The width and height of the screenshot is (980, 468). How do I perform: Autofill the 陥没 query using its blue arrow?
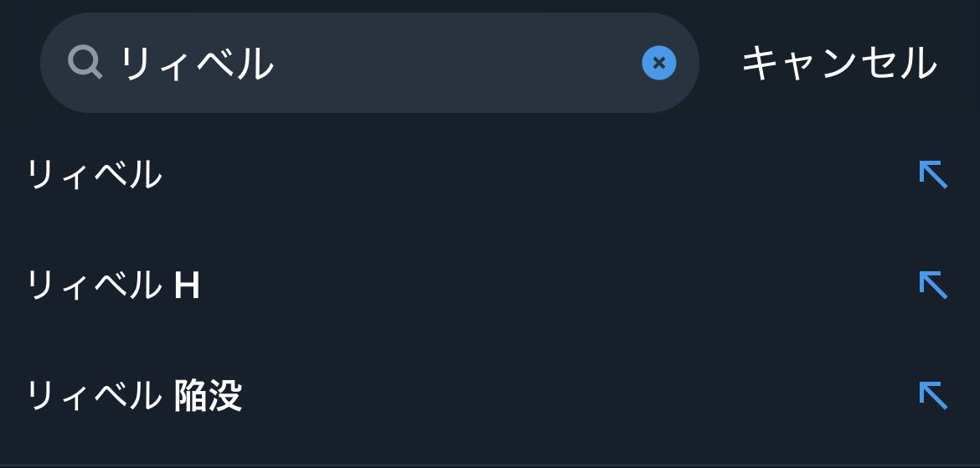(933, 396)
